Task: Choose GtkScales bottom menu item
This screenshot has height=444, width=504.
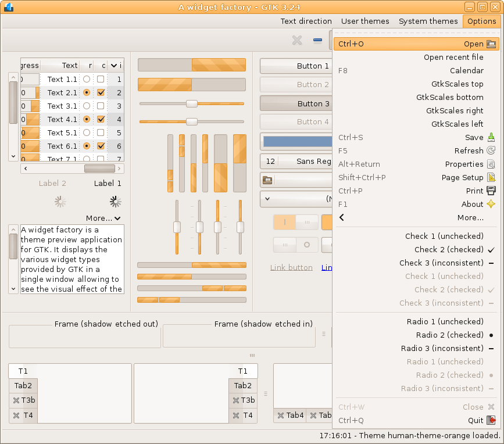Action: click(x=416, y=98)
